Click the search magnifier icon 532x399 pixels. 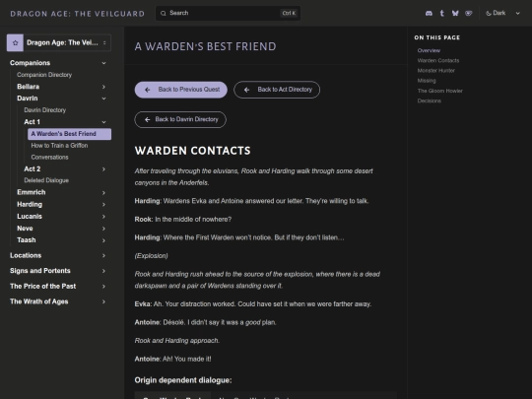(164, 13)
